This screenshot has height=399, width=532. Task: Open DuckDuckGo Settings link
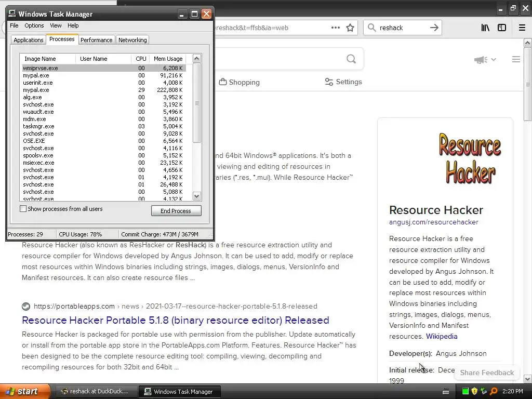(x=343, y=82)
